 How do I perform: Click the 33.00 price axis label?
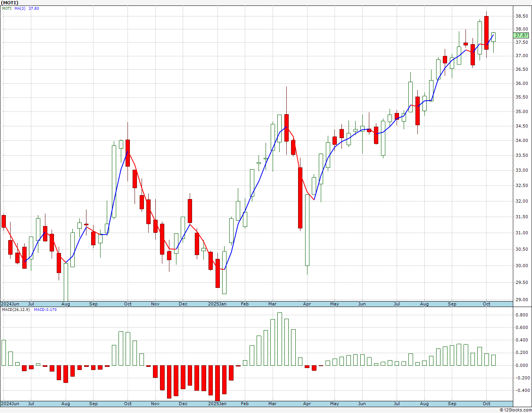coord(522,171)
